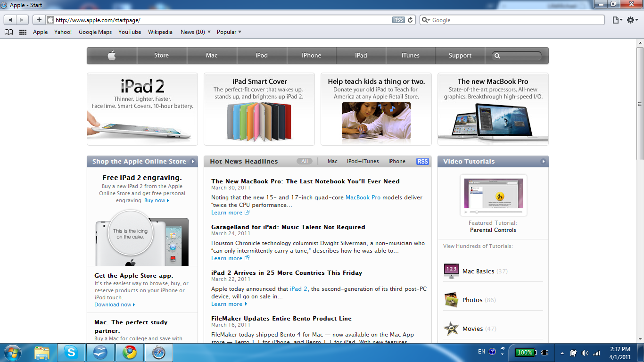Open the iPad 2 promo tile
644x362 pixels.
tap(142, 109)
